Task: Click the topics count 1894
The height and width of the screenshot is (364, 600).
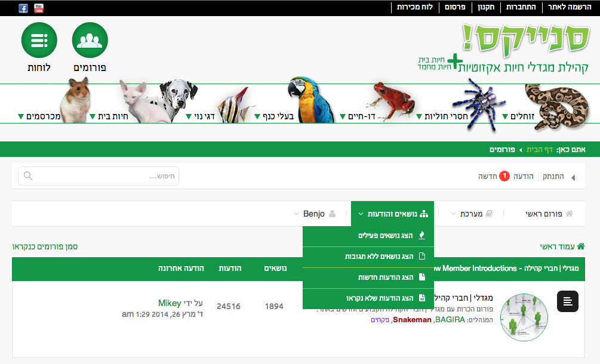Action: pos(274,306)
